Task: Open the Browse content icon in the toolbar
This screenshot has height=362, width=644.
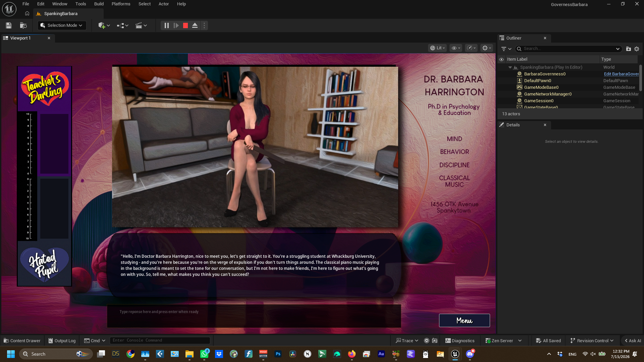Action: 23,25
